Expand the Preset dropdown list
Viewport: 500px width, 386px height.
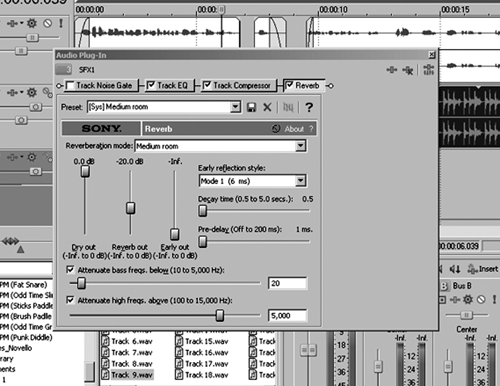pyautogui.click(x=235, y=107)
